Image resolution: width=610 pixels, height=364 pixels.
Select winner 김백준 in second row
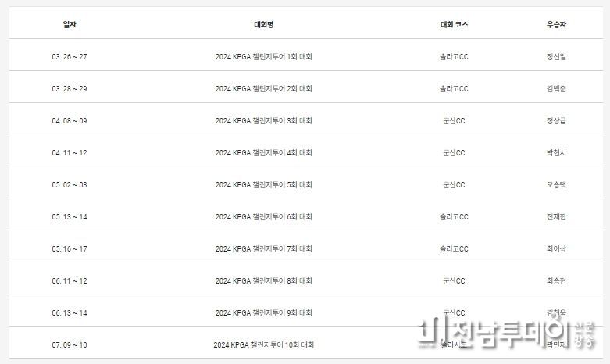(556, 89)
